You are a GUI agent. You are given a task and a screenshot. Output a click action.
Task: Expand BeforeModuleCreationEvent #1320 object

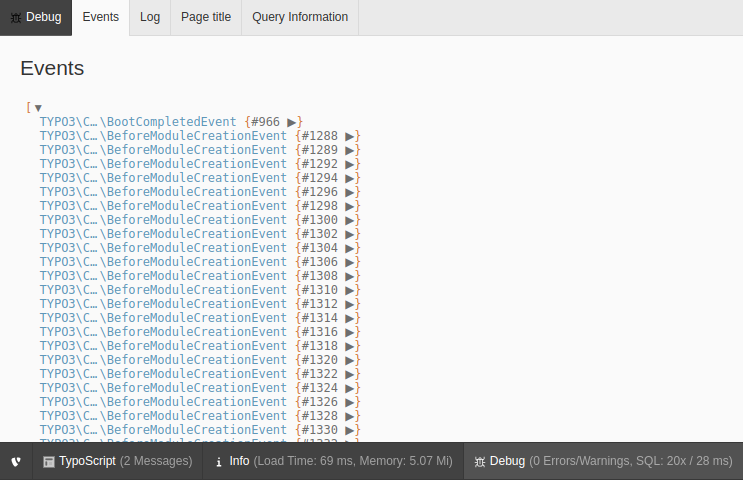pos(350,360)
